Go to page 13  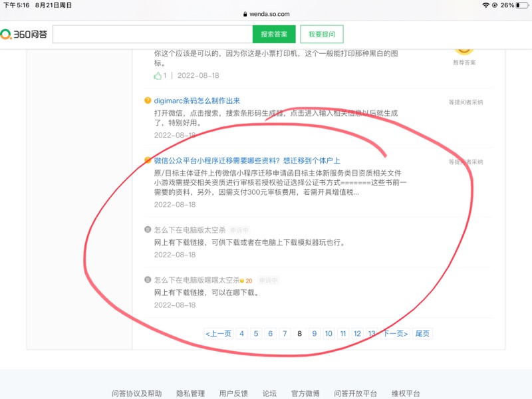point(372,334)
